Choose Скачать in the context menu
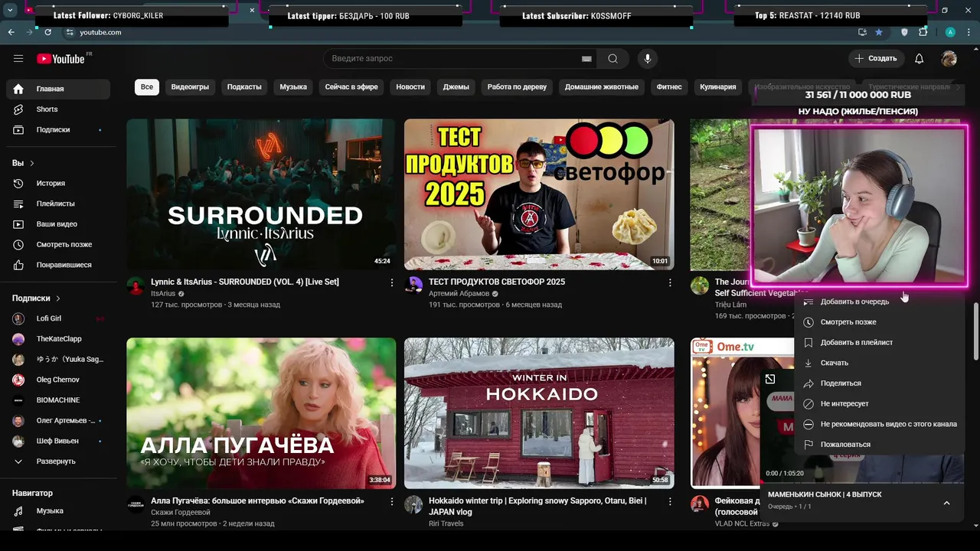Screen dimensions: 980x551 point(880,363)
